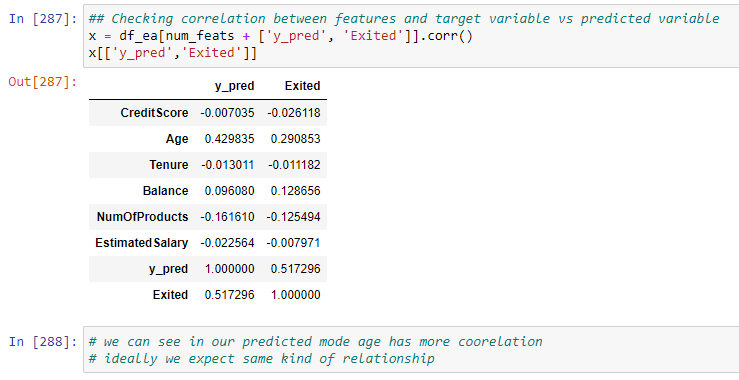Select the Out[287] output prompt
739x380 pixels.
pos(43,82)
